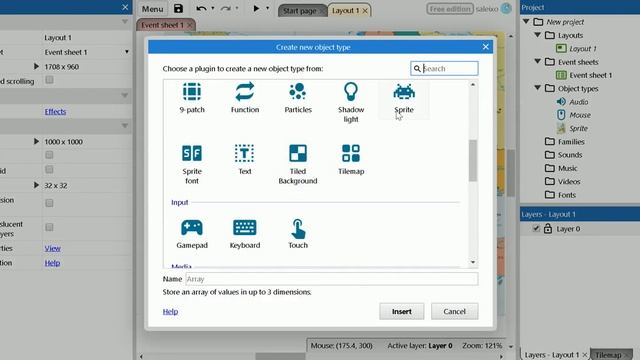Select the 9-patch plugin icon
640x360 pixels.
(x=192, y=92)
